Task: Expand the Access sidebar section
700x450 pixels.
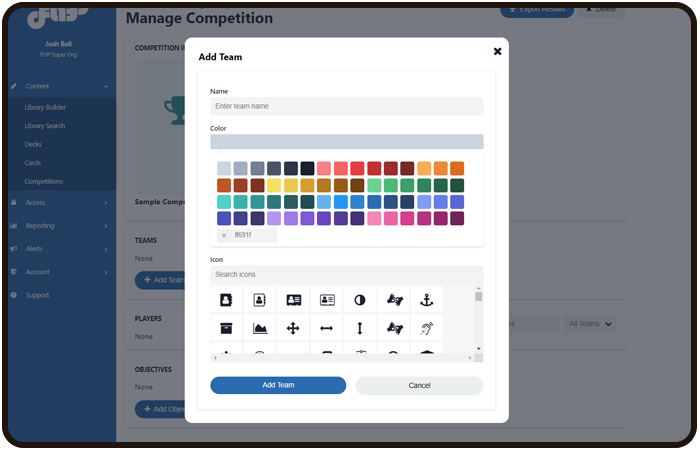Action: pyautogui.click(x=62, y=203)
